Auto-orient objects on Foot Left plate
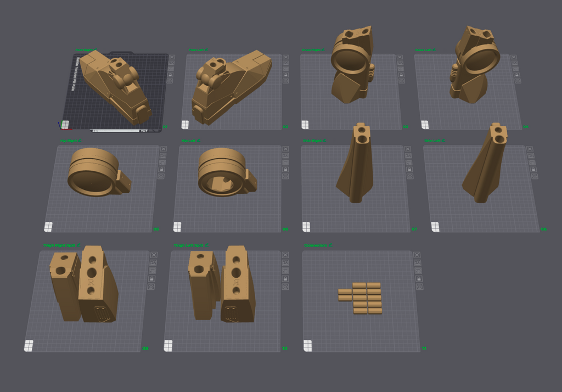This screenshot has height=392, width=562. click(x=285, y=63)
